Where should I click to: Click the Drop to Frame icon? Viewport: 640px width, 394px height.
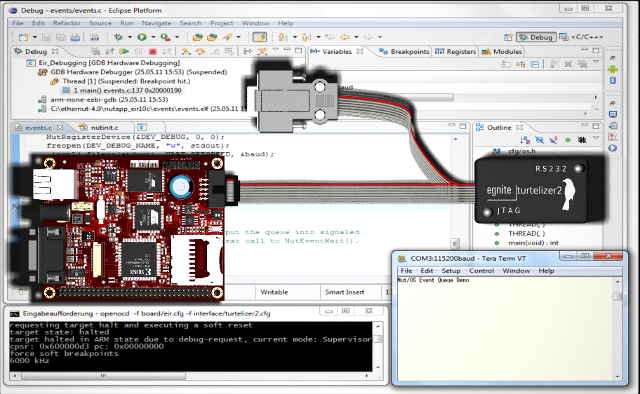click(x=229, y=51)
